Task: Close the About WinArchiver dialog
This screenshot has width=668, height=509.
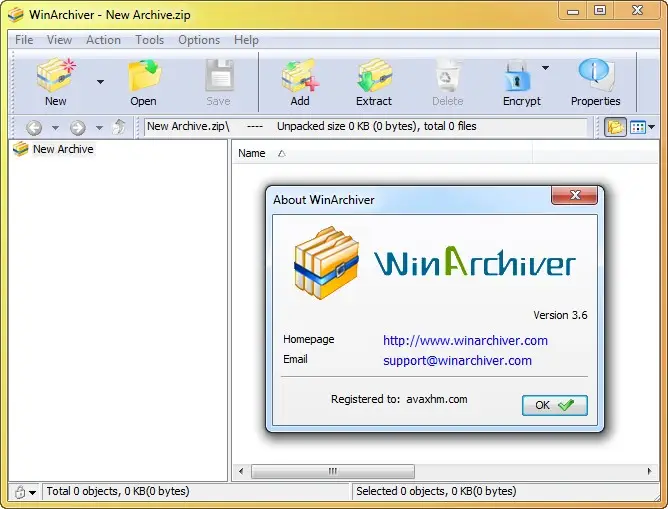Action: pyautogui.click(x=575, y=195)
